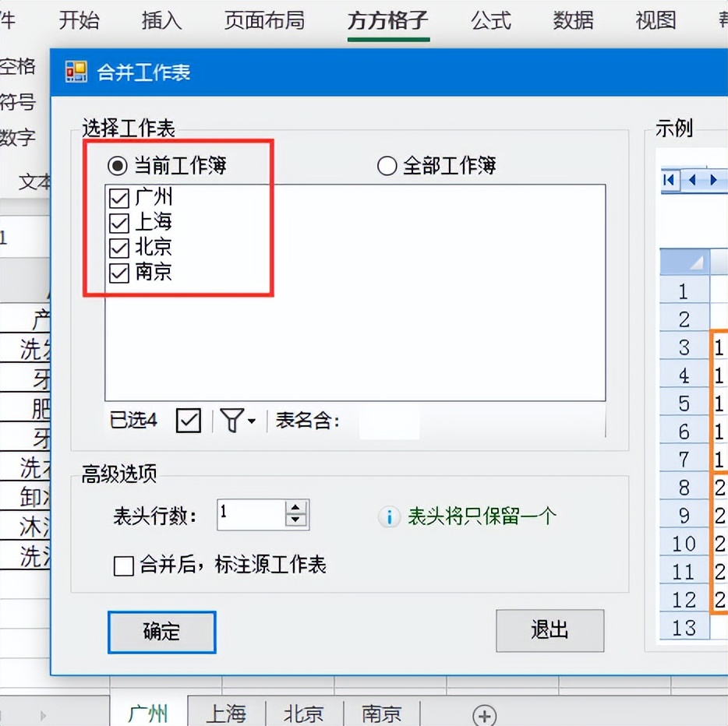Enable 合并后，标注源工作表 option
Screen dimensions: 728x726
pyautogui.click(x=122, y=567)
